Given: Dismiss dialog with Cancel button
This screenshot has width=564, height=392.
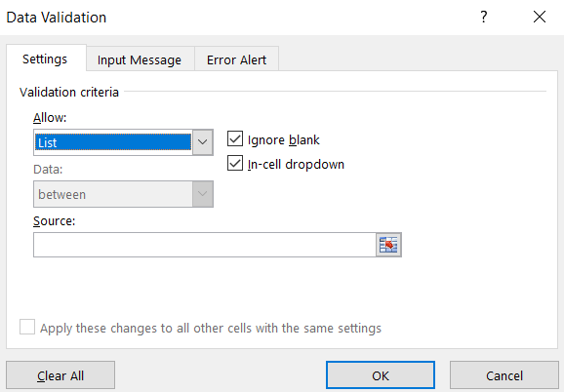Looking at the screenshot, I should [x=504, y=375].
